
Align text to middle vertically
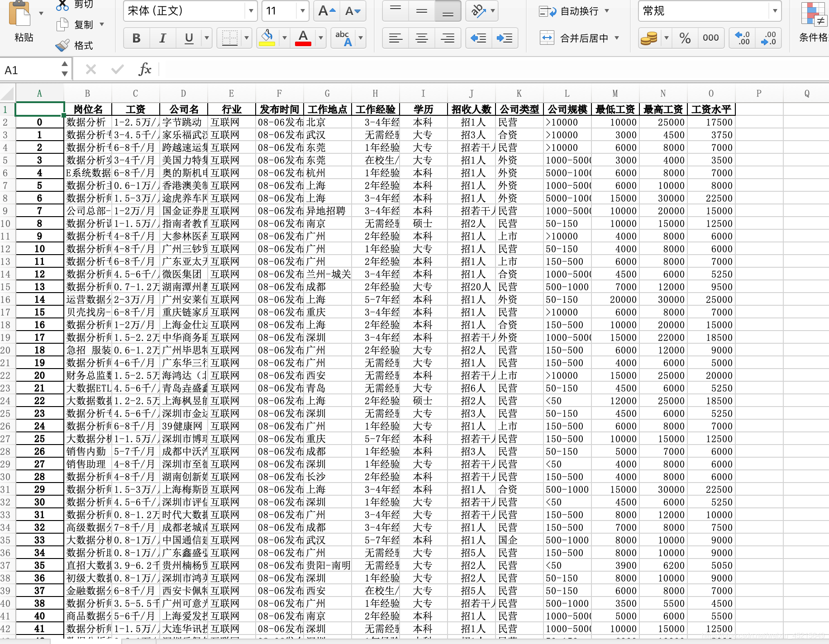pyautogui.click(x=422, y=11)
